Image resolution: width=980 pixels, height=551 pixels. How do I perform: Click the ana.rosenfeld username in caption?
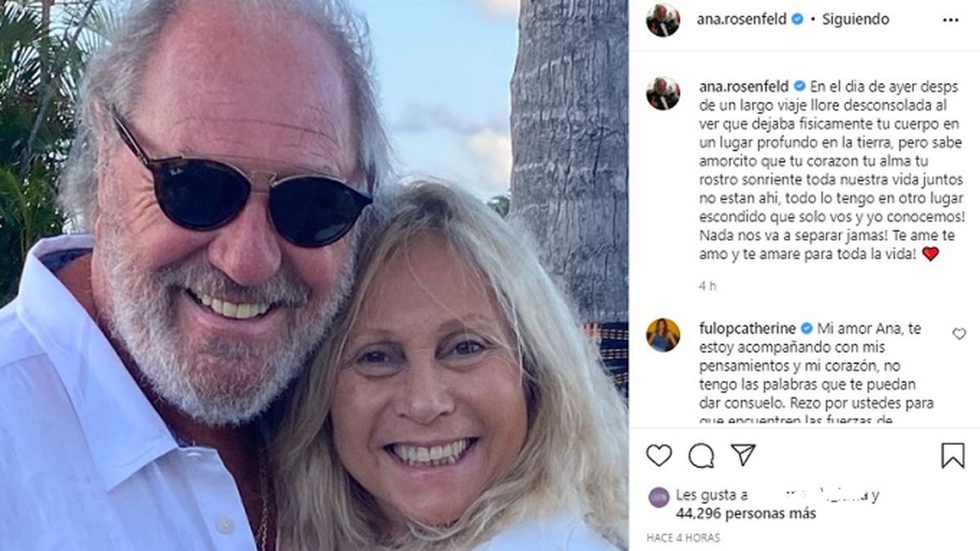(742, 86)
